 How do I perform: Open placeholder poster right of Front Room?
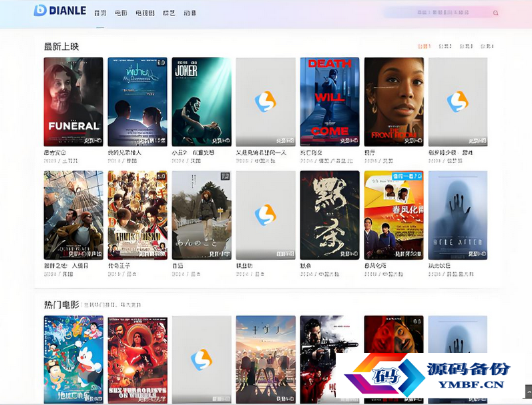[458, 102]
